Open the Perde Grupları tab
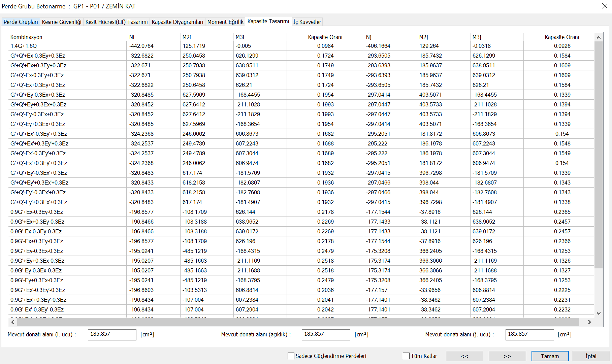Image resolution: width=612 pixels, height=364 pixels. pos(21,22)
